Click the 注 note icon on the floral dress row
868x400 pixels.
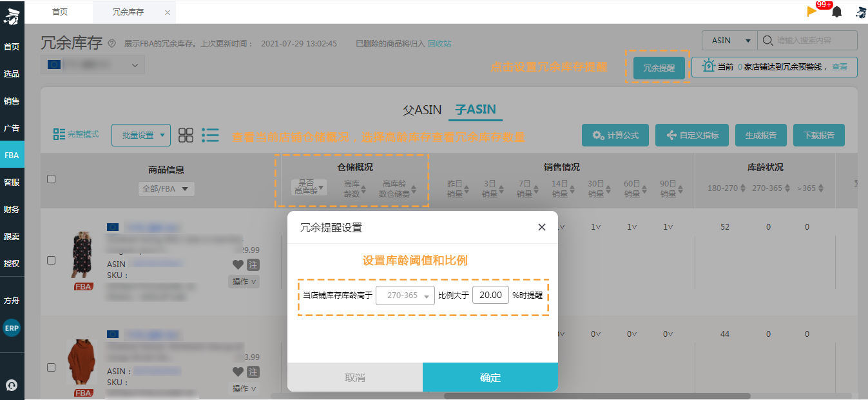(x=253, y=265)
